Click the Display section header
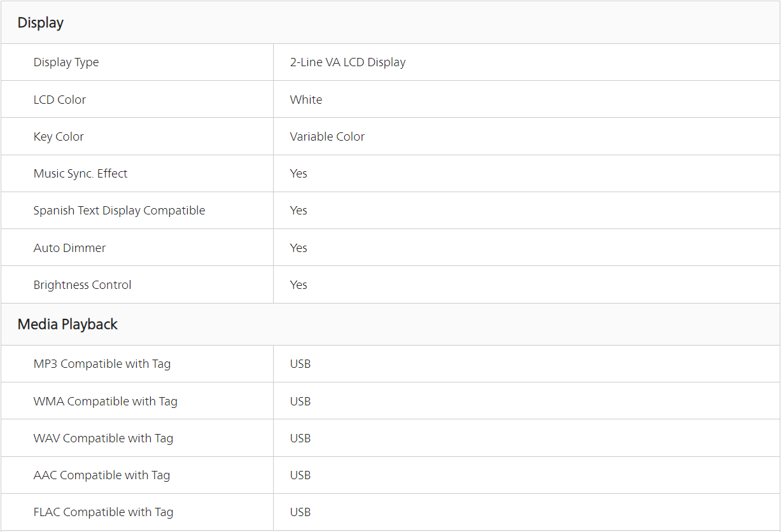Screen dimensions: 781x532 41,23
